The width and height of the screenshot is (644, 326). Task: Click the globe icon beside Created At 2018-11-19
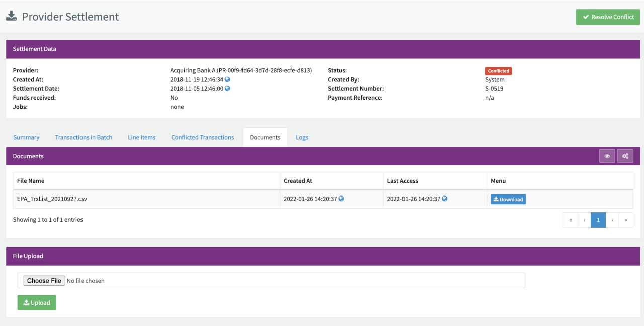point(227,80)
